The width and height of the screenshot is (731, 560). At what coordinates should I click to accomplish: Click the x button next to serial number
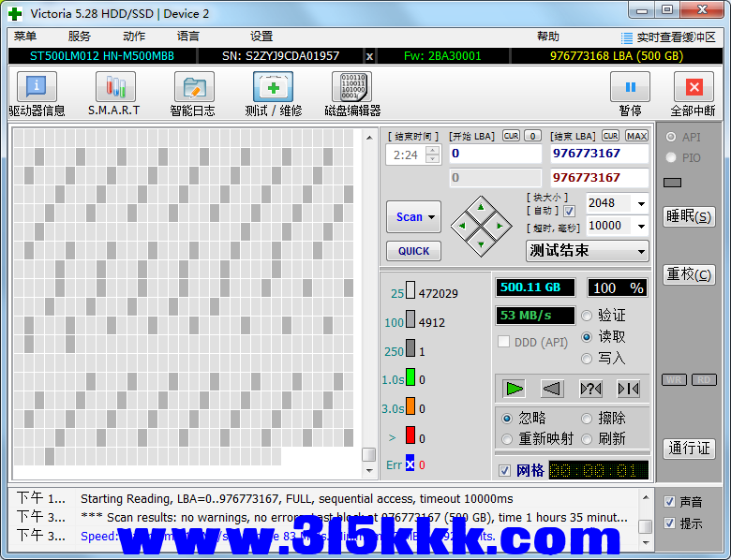pyautogui.click(x=369, y=56)
